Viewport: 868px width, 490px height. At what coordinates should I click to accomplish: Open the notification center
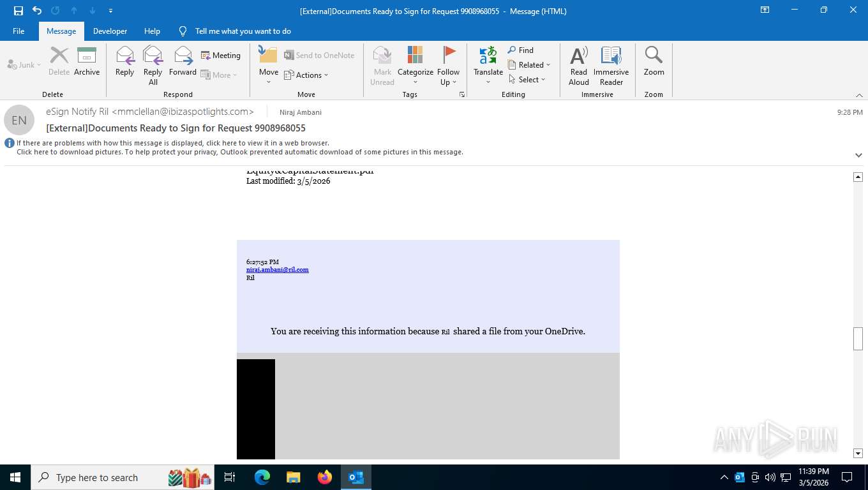point(847,477)
